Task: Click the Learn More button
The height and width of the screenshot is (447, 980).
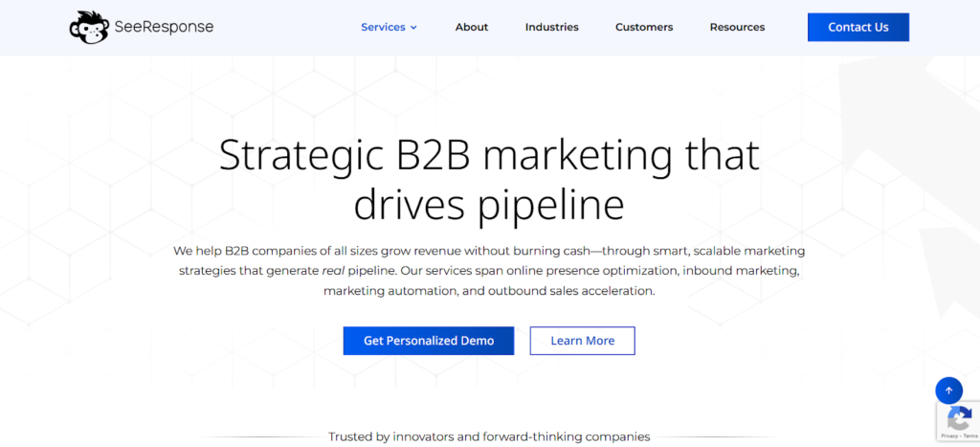Action: point(583,341)
